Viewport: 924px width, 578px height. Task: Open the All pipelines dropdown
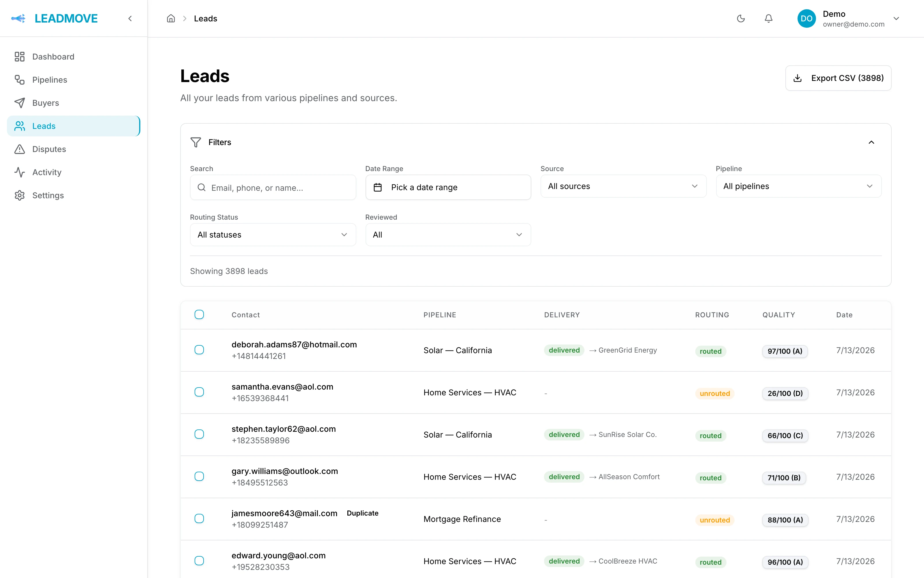798,186
